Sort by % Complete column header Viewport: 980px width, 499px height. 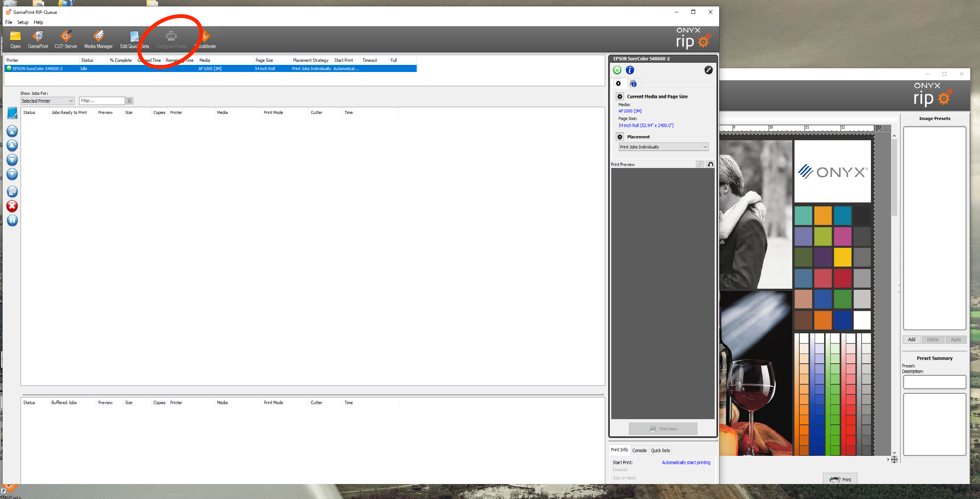tap(121, 60)
